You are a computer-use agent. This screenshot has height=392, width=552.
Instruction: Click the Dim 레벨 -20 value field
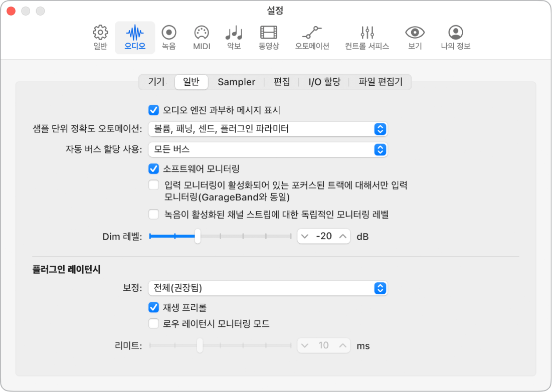(x=324, y=237)
